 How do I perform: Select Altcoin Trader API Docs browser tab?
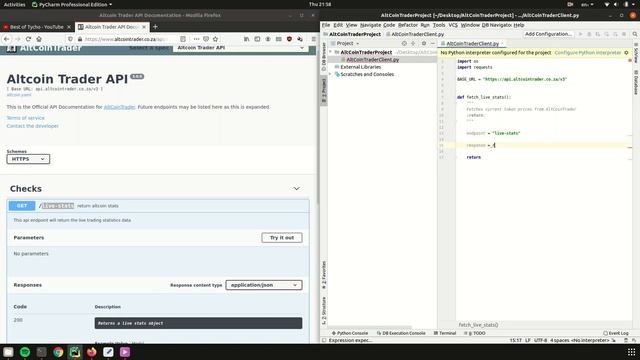[112, 27]
